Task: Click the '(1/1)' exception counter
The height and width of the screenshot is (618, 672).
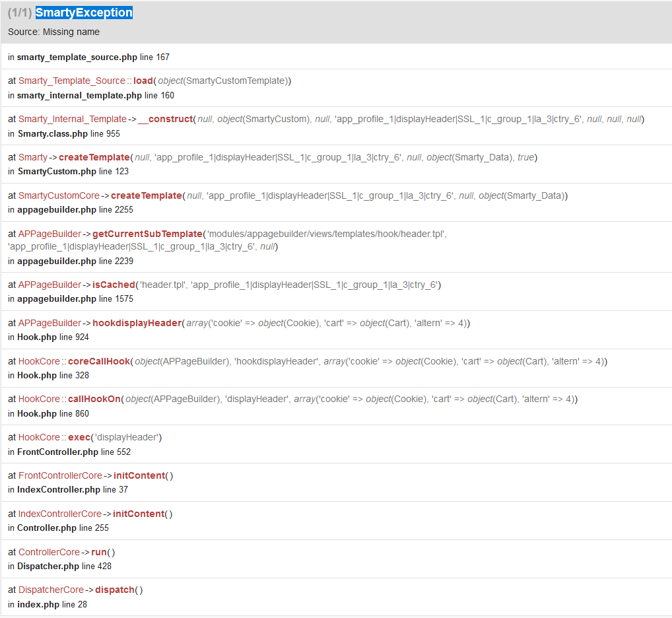Action: [20, 13]
